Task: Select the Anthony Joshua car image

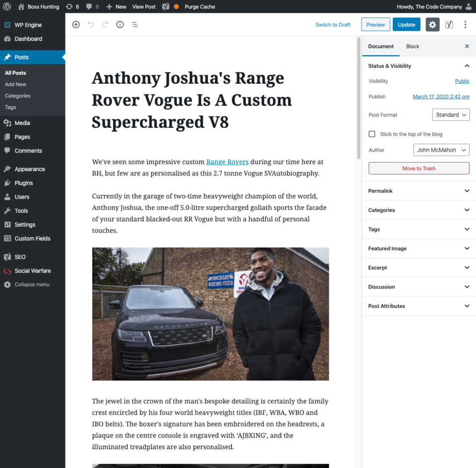Action: coord(211,314)
